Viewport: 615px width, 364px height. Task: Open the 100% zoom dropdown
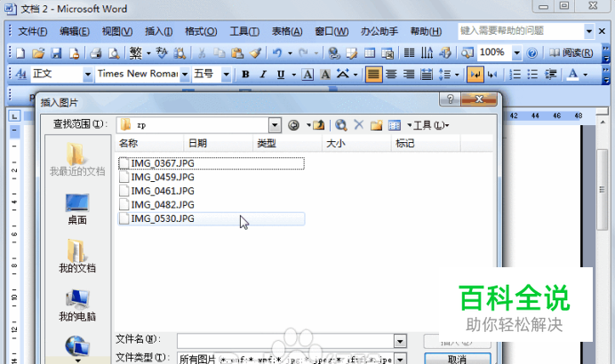[x=516, y=53]
